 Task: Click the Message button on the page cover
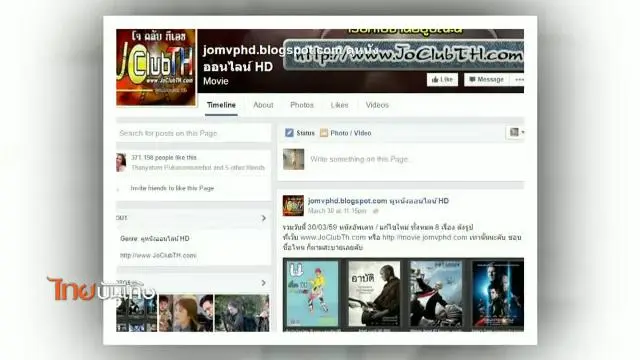point(487,80)
